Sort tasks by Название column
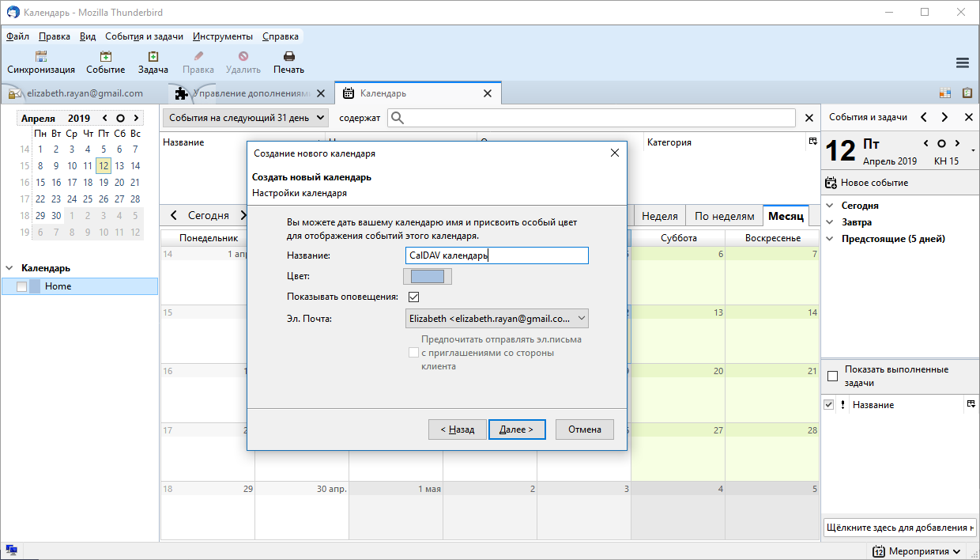Screen dimensions: 980x560 click(x=906, y=404)
